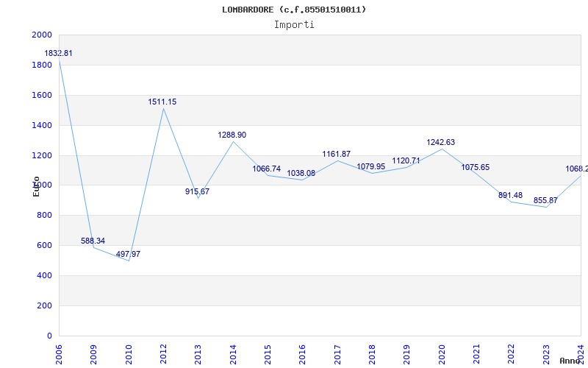Click the 2012 year on x-axis
Screen dimensions: 588x368
click(x=163, y=352)
